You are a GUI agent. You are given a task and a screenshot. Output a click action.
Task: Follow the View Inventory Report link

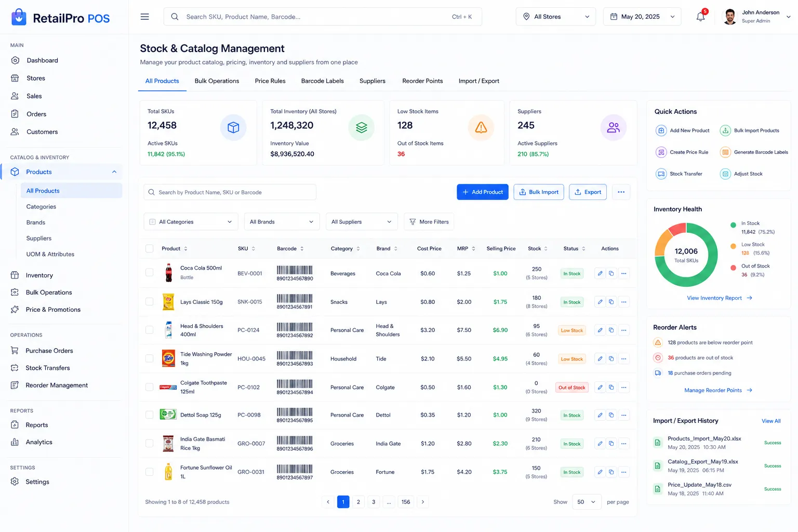point(720,298)
